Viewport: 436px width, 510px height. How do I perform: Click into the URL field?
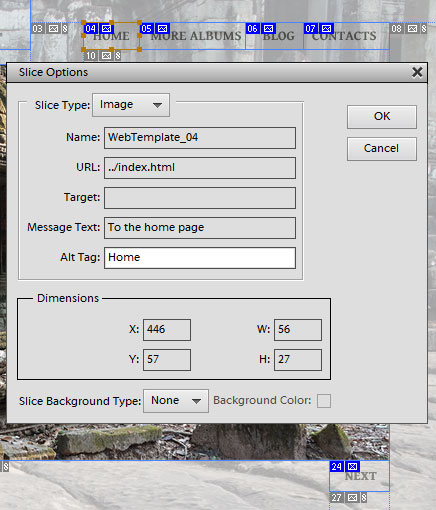200,168
